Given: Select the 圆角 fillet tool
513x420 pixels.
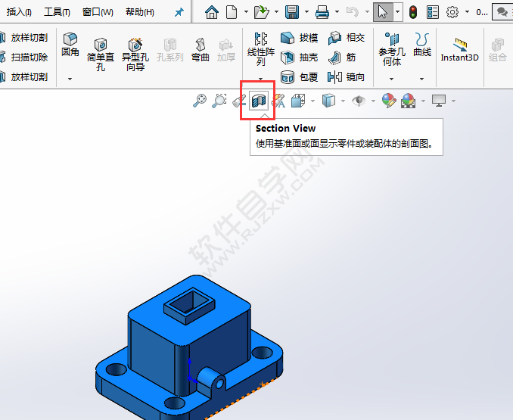Looking at the screenshot, I should (x=70, y=45).
